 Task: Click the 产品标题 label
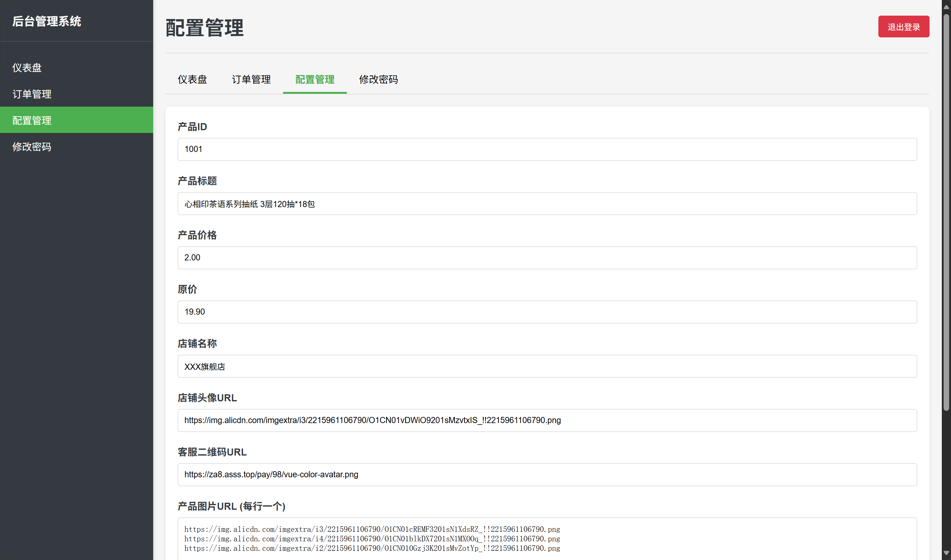click(197, 181)
